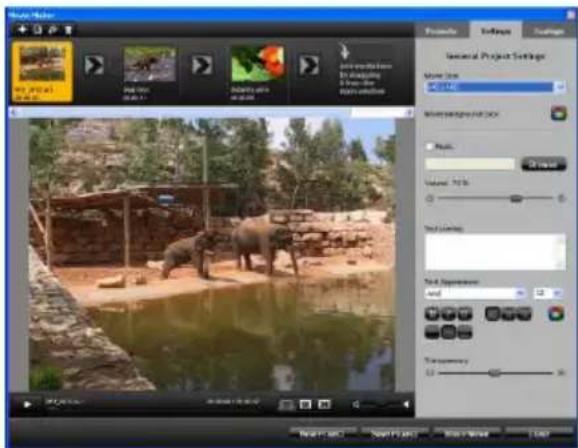The image size is (578, 448).
Task: Open the movie background color picker icon
Action: 558,114
